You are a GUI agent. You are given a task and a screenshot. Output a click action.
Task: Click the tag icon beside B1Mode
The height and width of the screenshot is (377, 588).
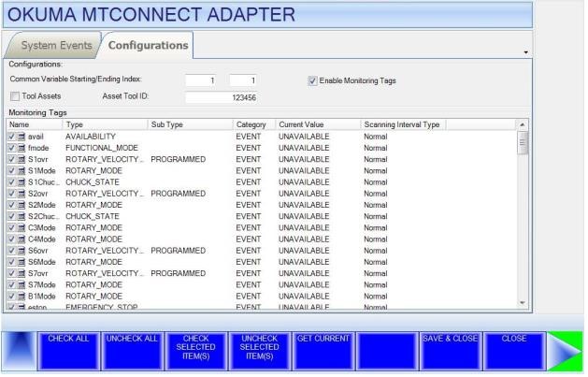click(22, 297)
